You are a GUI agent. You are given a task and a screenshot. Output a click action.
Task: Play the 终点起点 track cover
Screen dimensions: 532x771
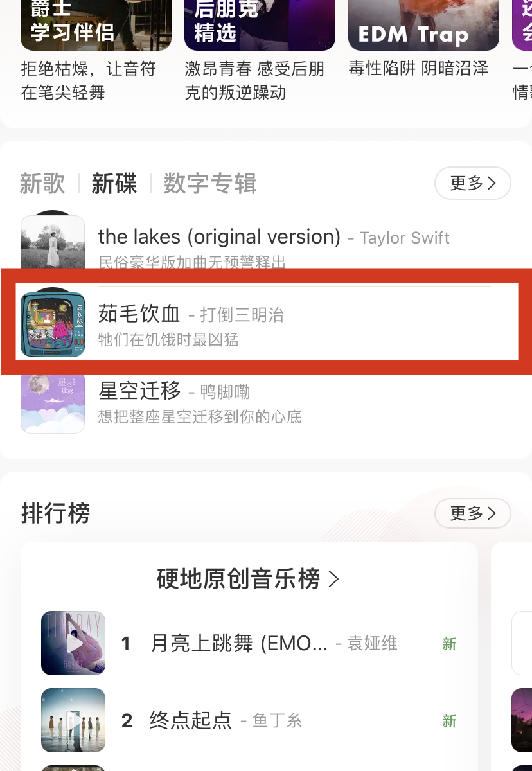[x=73, y=720]
